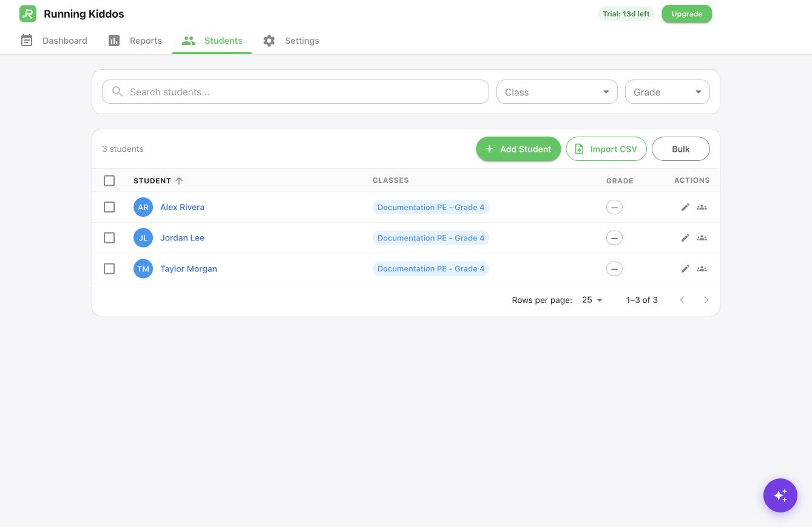Open the purple sparkle AI assistant button
The width and height of the screenshot is (812, 527).
pyautogui.click(x=780, y=495)
